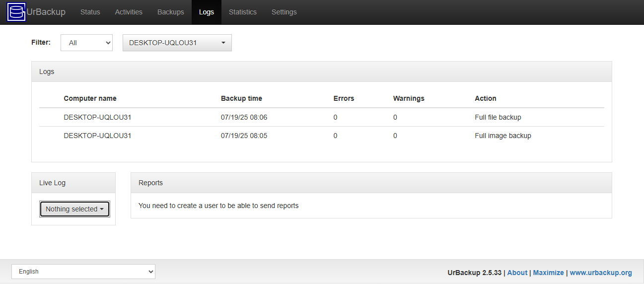Open the Statistics tab
Image resolution: width=644 pixels, height=284 pixels.
[243, 12]
